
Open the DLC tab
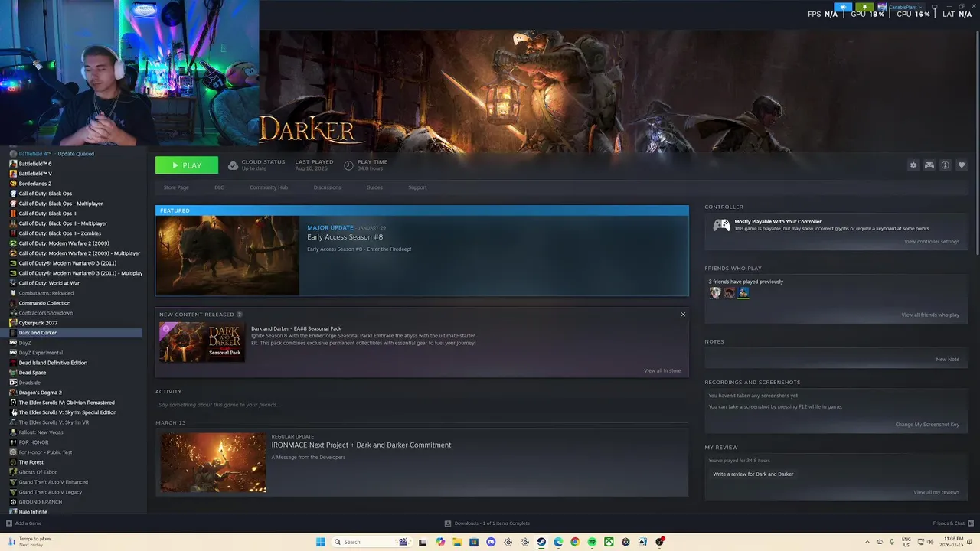219,187
